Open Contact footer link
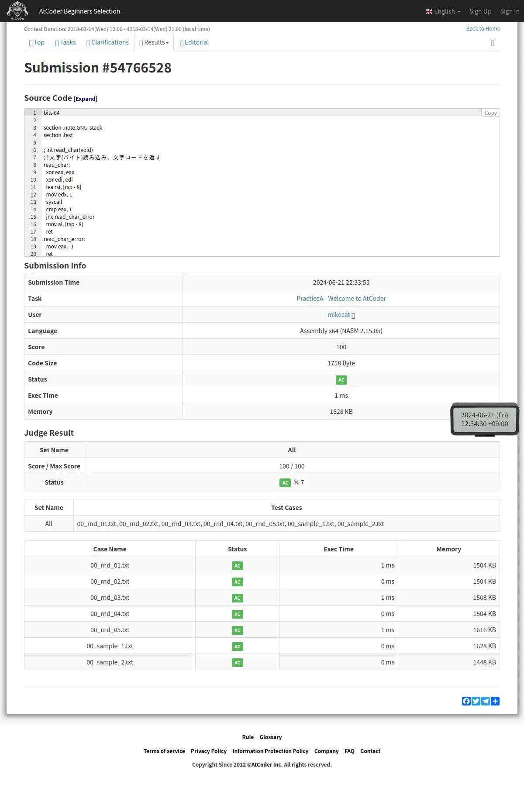524x812 pixels. [370, 751]
